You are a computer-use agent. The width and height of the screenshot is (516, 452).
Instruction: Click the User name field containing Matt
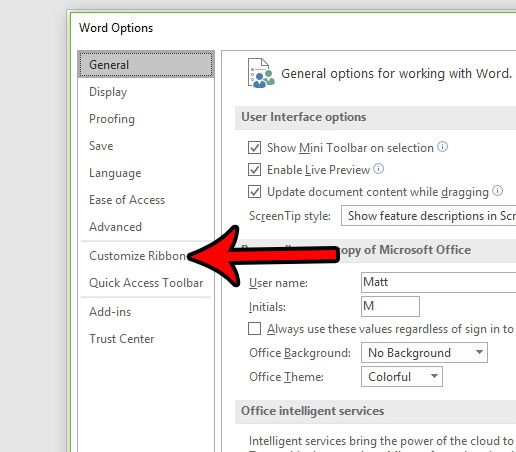click(439, 282)
